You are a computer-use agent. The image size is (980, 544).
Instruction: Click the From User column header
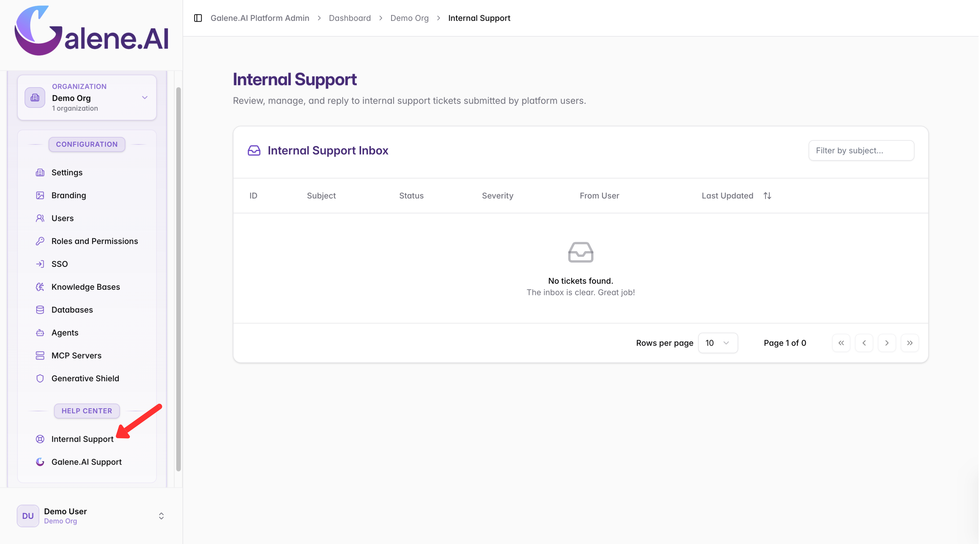coord(599,195)
